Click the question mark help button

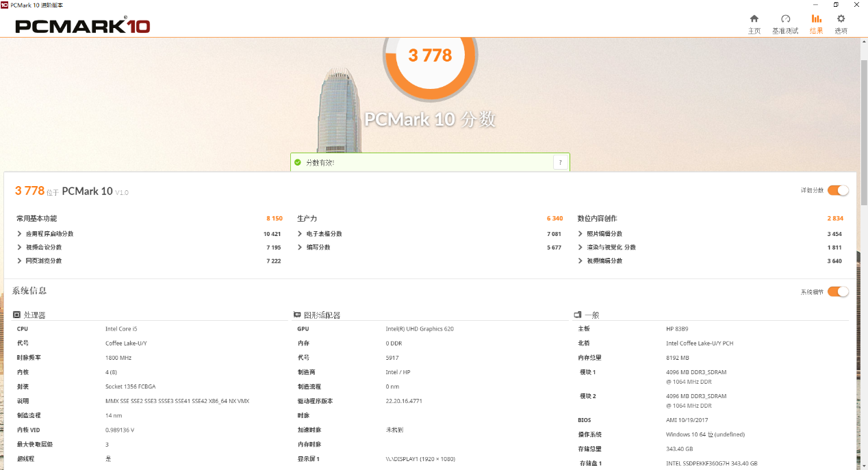pyautogui.click(x=560, y=162)
